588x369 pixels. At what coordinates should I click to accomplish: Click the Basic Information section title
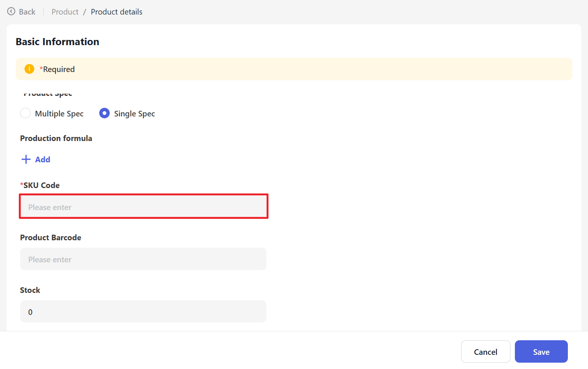click(x=57, y=42)
